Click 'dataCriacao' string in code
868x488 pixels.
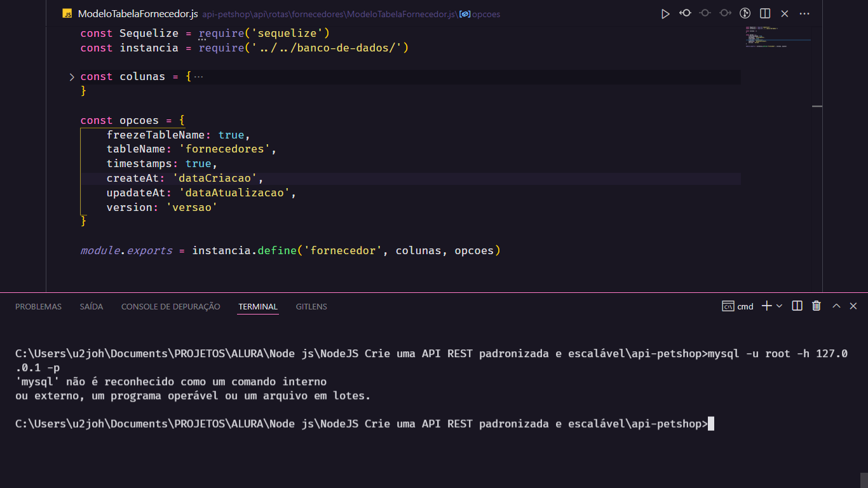[215, 179]
